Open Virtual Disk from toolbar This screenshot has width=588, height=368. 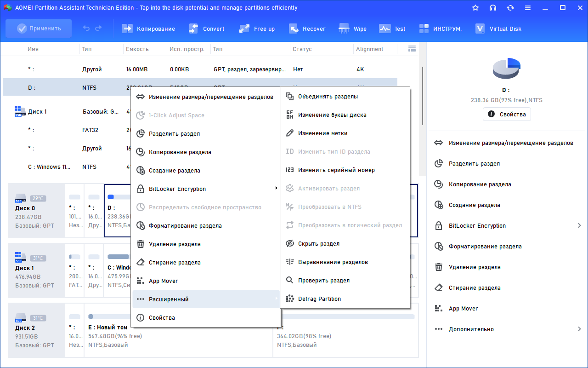point(498,29)
